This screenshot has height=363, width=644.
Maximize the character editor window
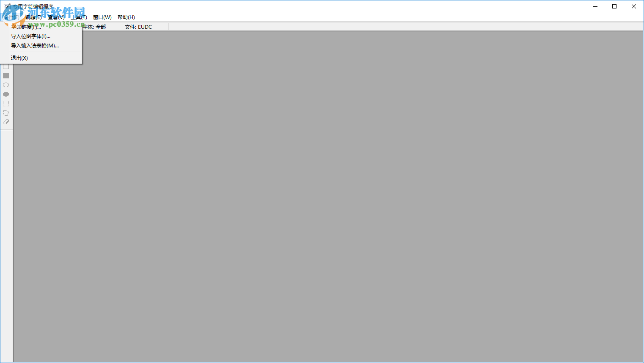point(614,6)
